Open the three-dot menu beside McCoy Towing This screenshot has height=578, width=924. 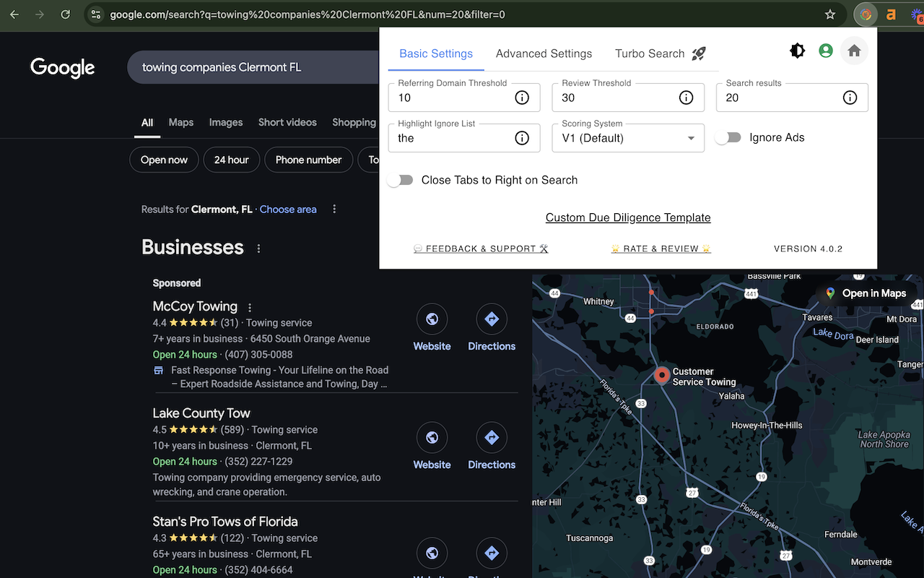(249, 307)
